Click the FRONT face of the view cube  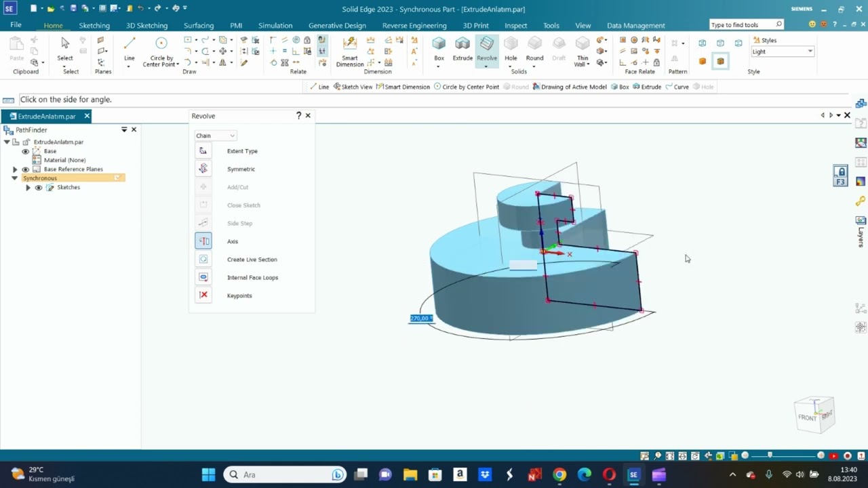click(x=807, y=418)
